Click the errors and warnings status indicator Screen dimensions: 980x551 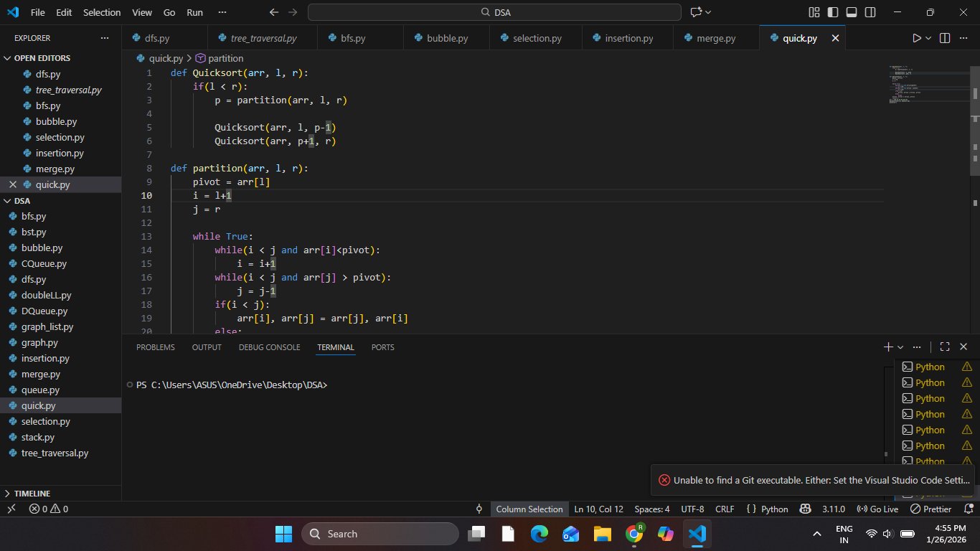pos(49,509)
